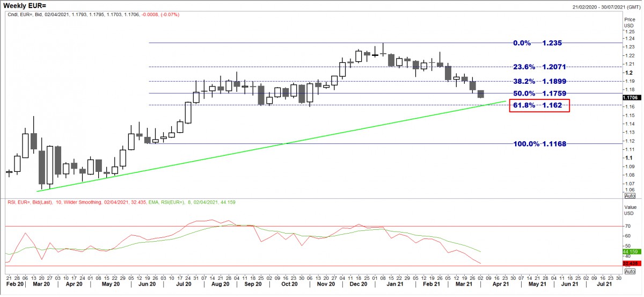This screenshot has width=644, height=297.
Task: Click the green EMA value tag 44.159
Action: (630, 251)
